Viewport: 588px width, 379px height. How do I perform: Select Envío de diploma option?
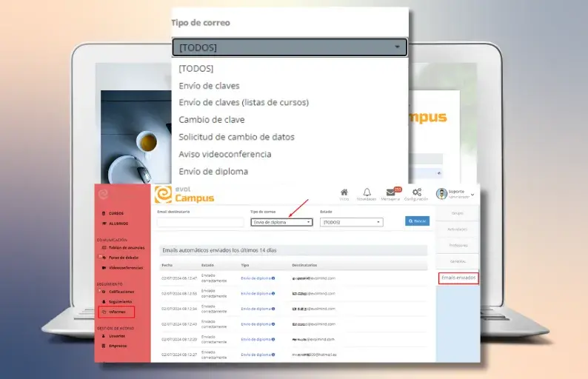tap(213, 171)
